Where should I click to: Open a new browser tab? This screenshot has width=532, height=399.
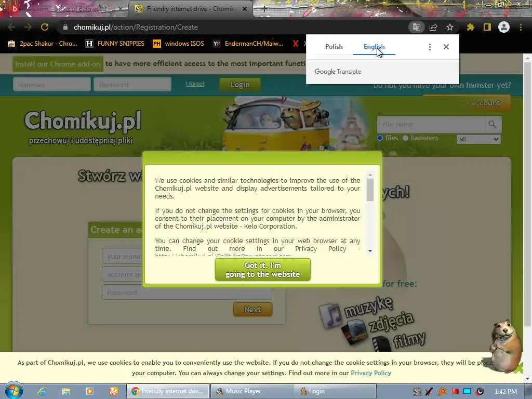264,9
